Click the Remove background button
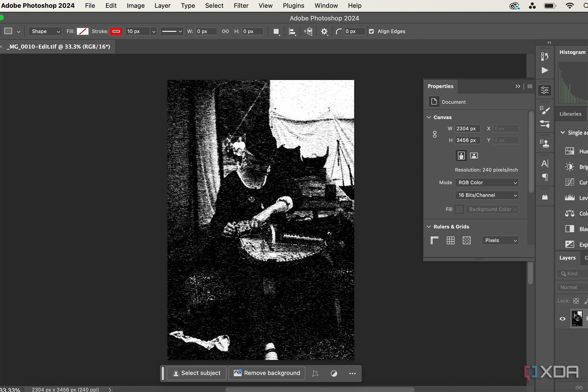588x392 pixels. pos(267,373)
